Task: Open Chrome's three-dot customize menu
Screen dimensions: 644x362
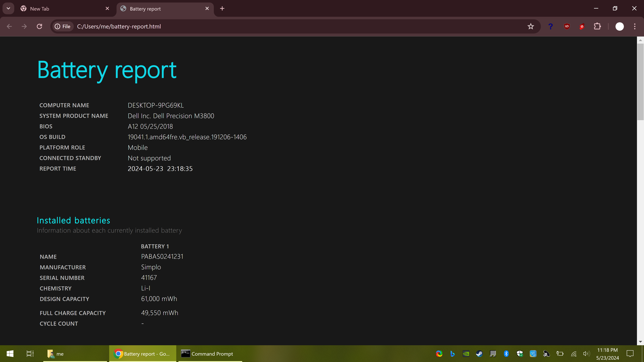Action: click(634, 26)
